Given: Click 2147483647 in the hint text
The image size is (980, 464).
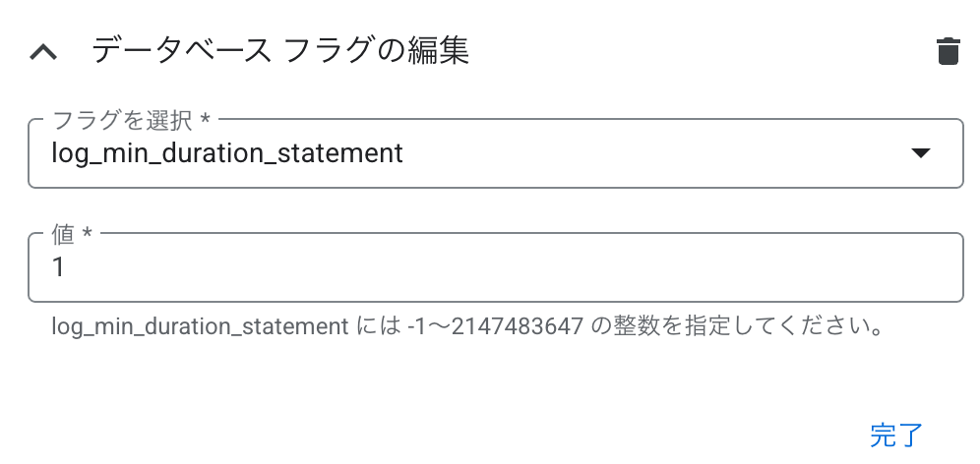Looking at the screenshot, I should pos(517,326).
